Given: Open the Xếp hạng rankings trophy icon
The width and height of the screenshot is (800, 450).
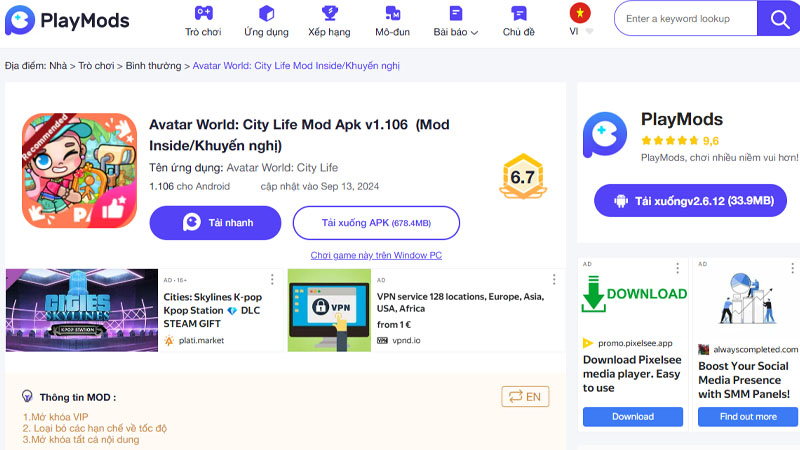Looking at the screenshot, I should (330, 14).
